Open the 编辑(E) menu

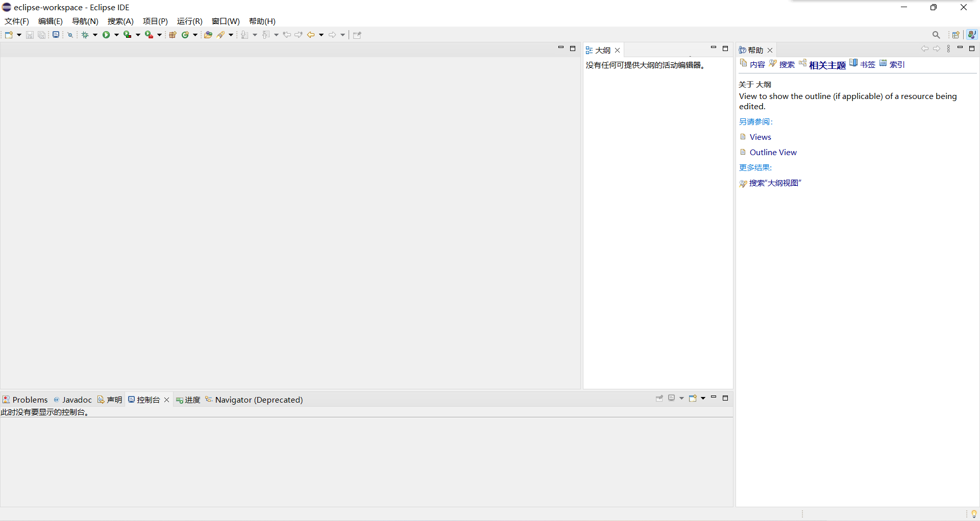[x=51, y=21]
